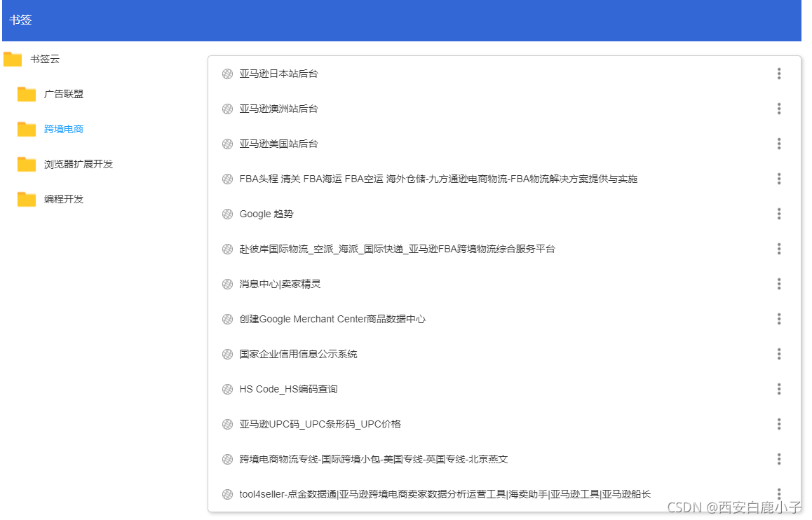Screen dimensions: 812x520
Task: Click globe favicon beside 国家企业信用信息公示系统
Action: (x=227, y=355)
